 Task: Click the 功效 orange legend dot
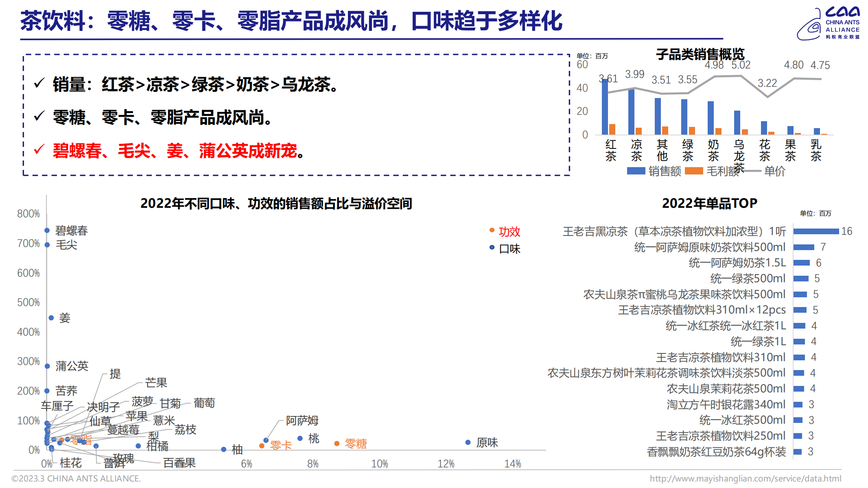click(492, 230)
